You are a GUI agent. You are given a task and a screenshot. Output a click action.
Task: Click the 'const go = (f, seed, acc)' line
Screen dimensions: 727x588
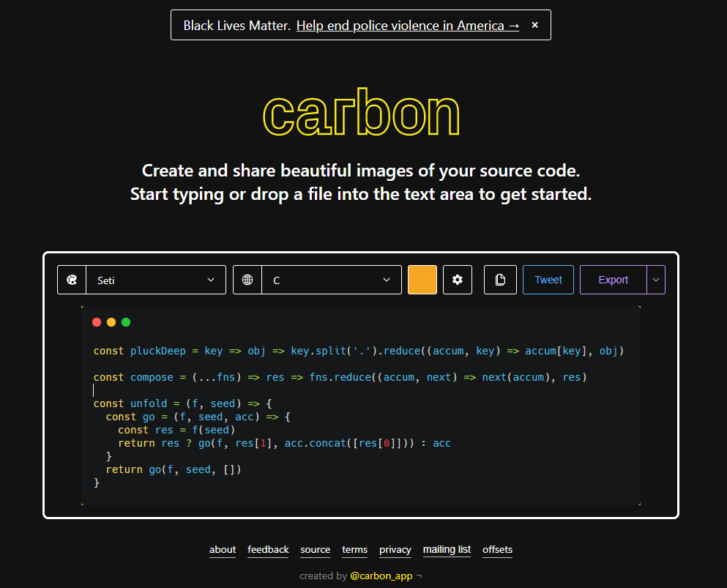(x=198, y=417)
